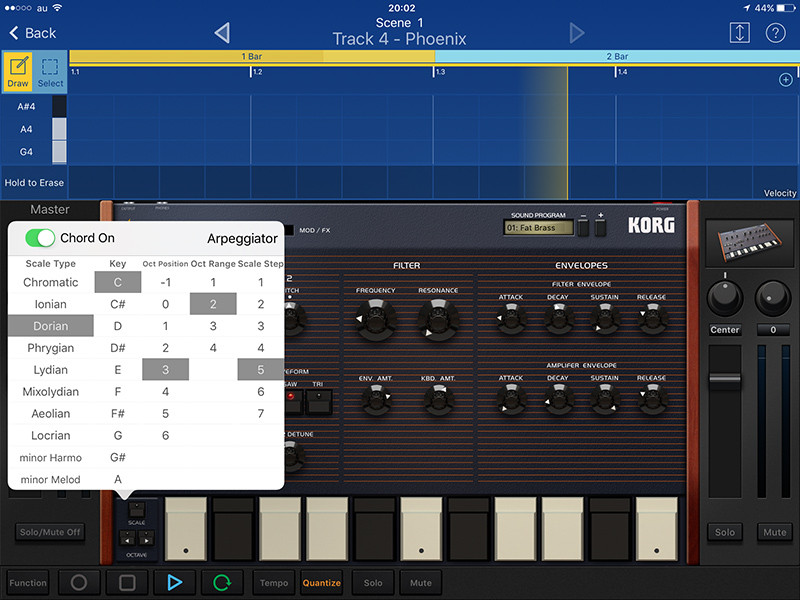Start playback with the play button
The image size is (800, 600).
174,582
